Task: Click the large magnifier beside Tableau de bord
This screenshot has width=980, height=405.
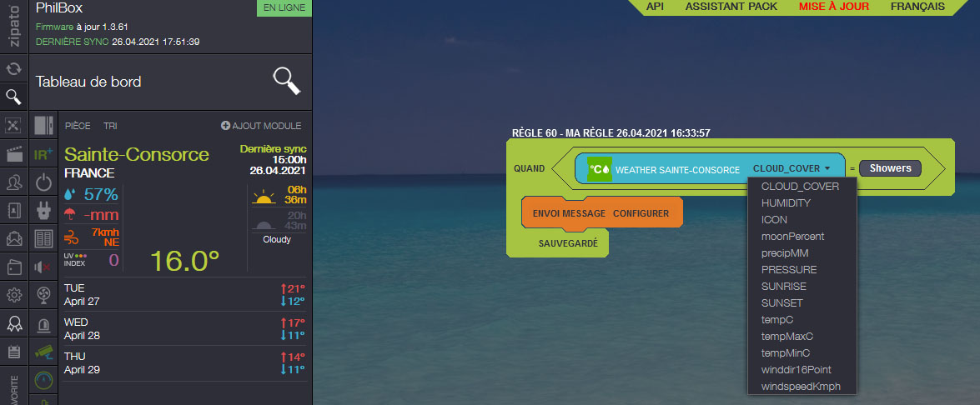Action: [x=285, y=81]
